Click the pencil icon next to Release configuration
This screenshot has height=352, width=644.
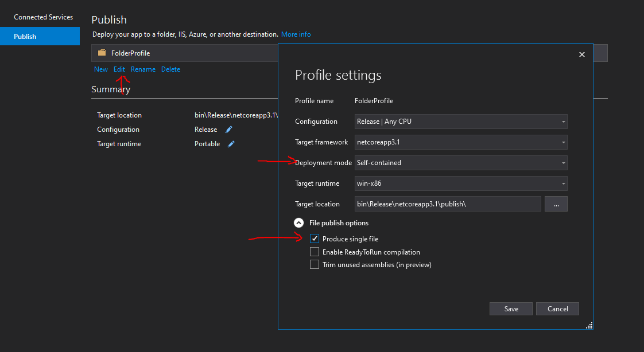(229, 130)
